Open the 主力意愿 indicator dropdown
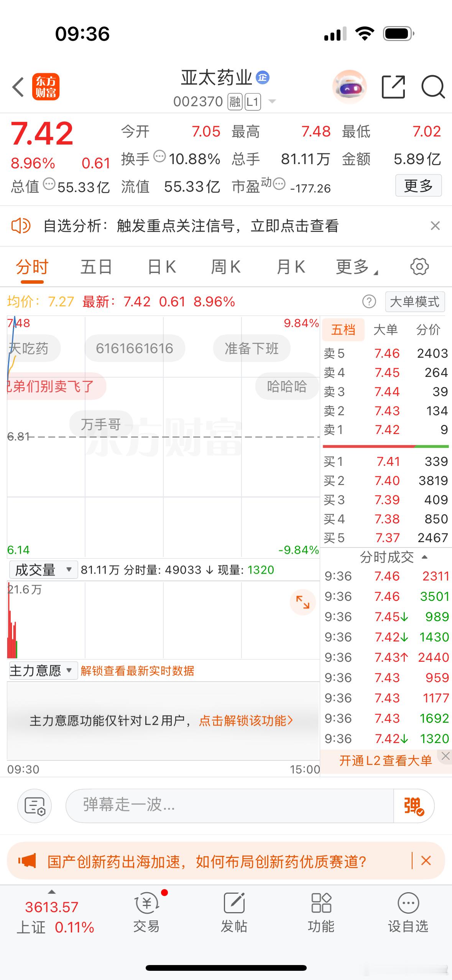The image size is (452, 980). (x=43, y=671)
